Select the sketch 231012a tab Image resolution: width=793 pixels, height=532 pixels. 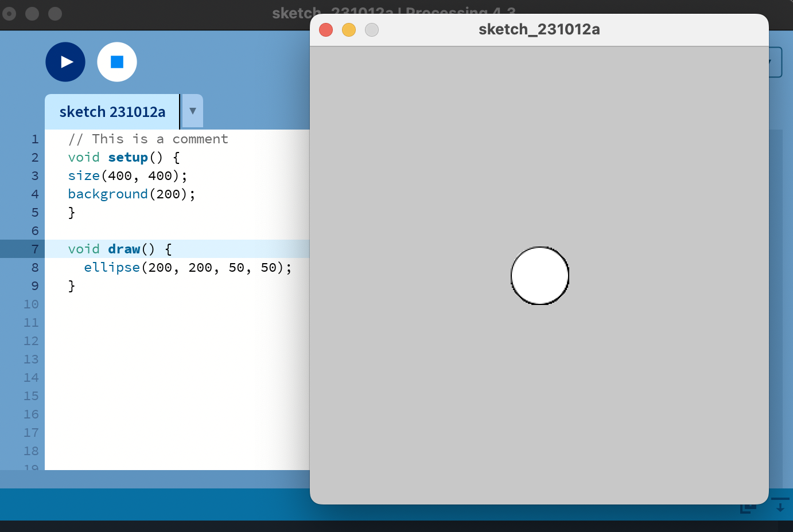coord(112,112)
